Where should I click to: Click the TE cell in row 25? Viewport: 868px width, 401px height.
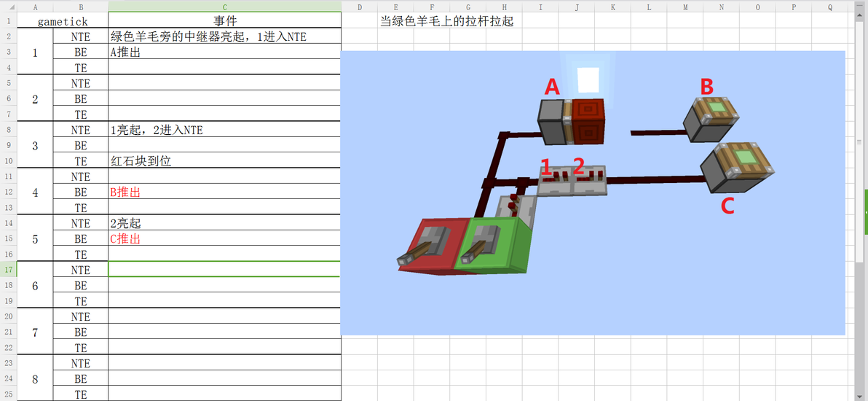(x=81, y=394)
